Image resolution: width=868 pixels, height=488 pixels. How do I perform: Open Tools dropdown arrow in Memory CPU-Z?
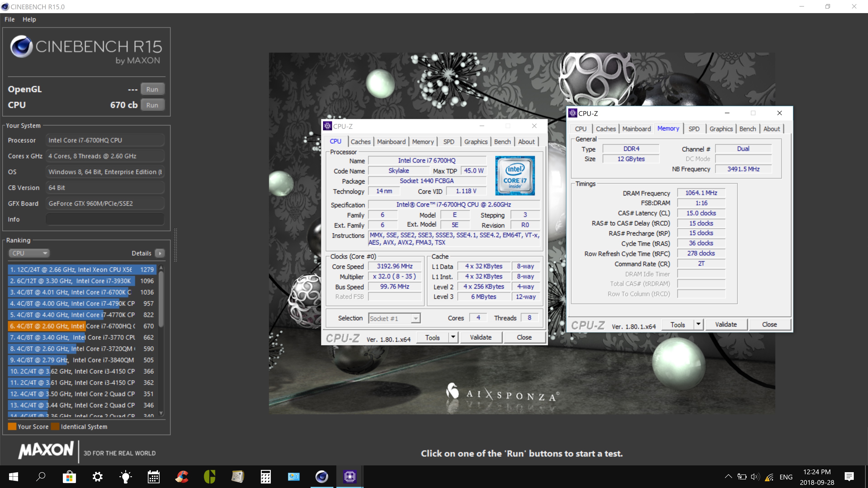[x=698, y=324]
